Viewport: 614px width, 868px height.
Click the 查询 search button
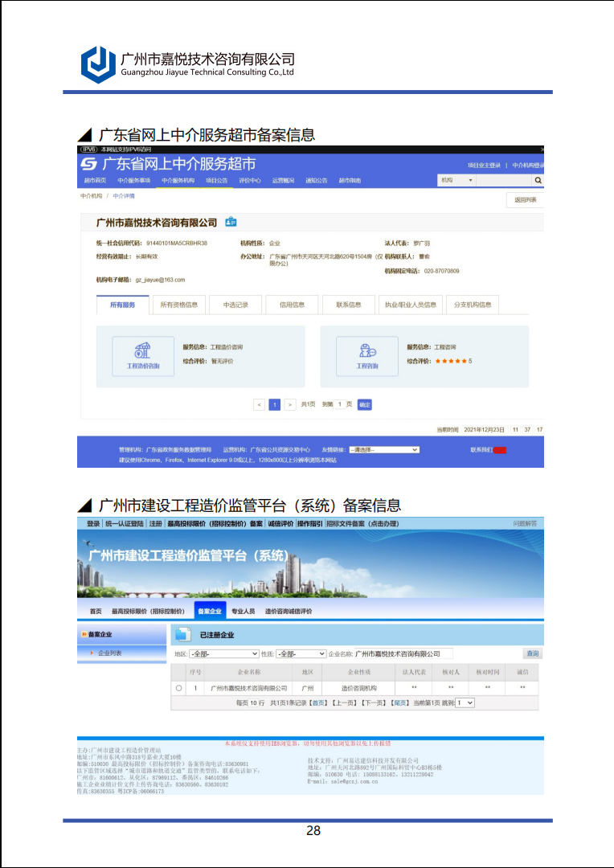pyautogui.click(x=532, y=653)
